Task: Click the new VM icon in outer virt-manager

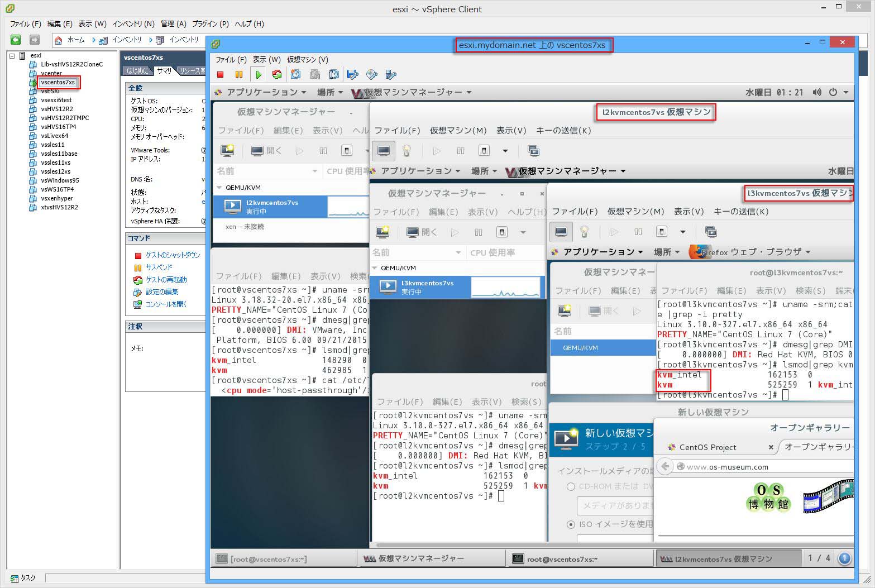Action: (x=227, y=150)
